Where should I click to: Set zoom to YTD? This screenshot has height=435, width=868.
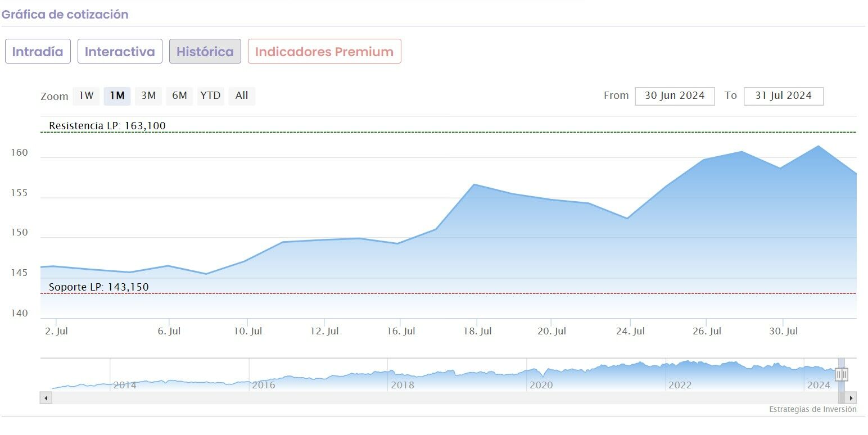click(210, 96)
